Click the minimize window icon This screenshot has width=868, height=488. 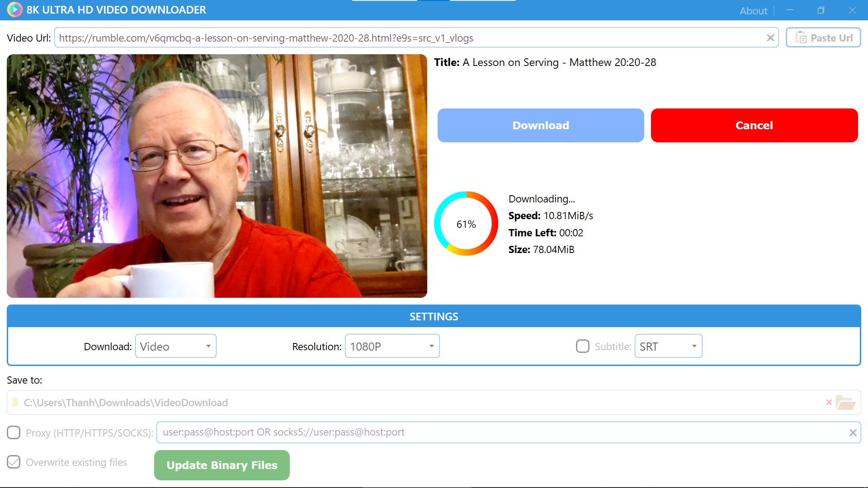790,10
